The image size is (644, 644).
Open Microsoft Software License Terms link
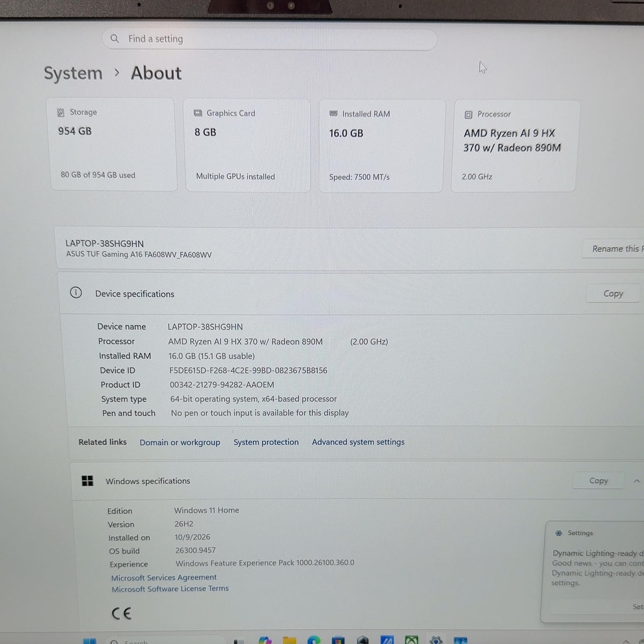click(x=170, y=589)
